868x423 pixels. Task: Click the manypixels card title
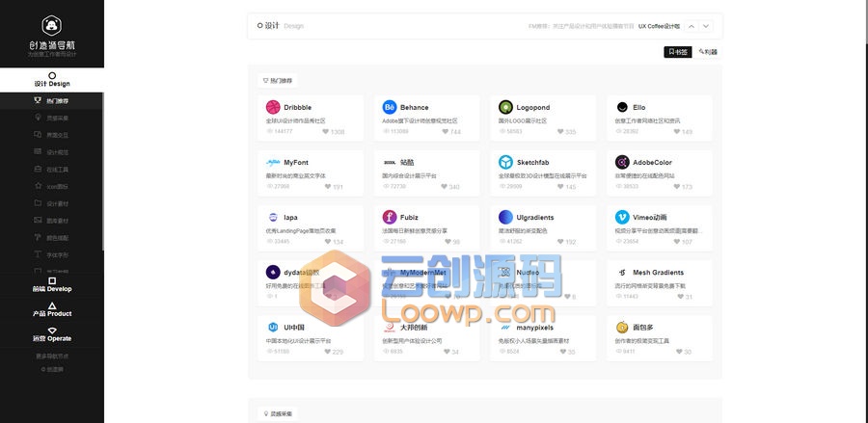pos(534,328)
